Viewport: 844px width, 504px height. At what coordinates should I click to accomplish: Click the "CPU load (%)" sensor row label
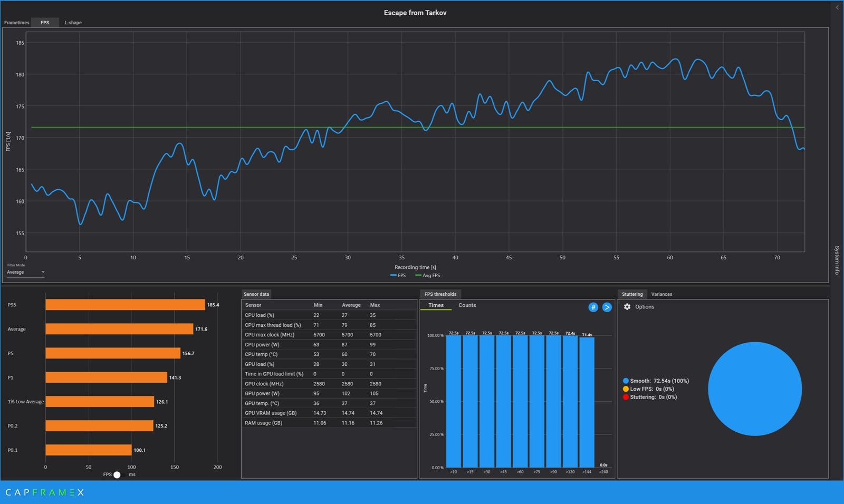tap(260, 315)
